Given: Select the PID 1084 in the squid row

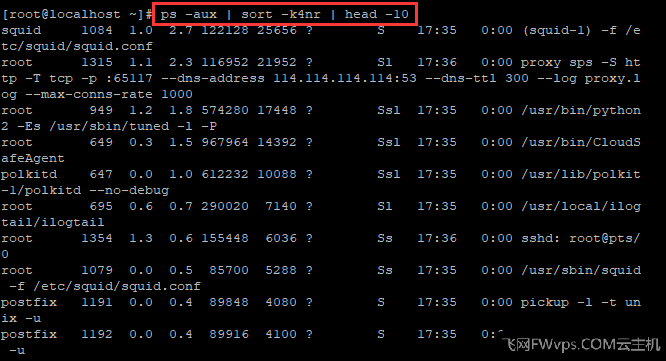Looking at the screenshot, I should (97, 30).
